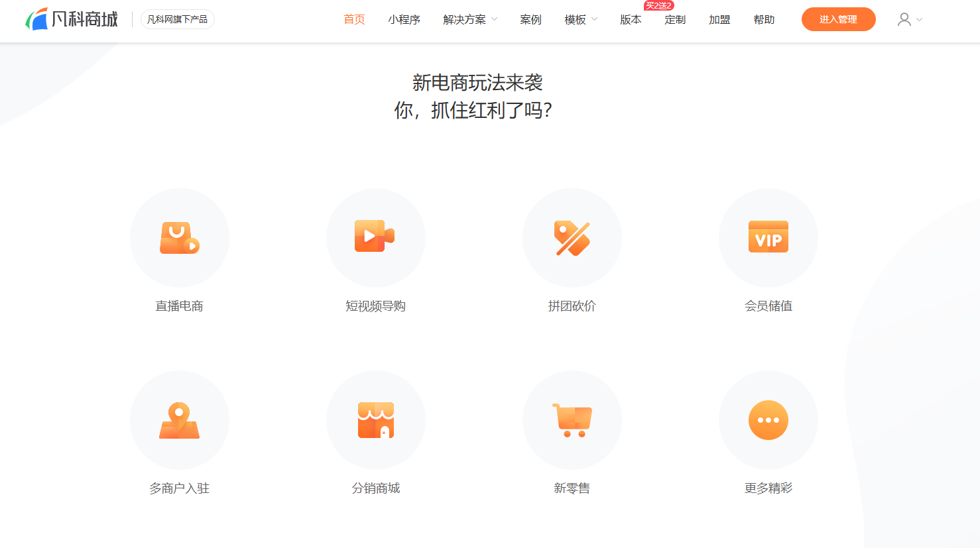The image size is (980, 548).
Task: Click the 新零售 shopping cart icon
Action: [x=572, y=420]
